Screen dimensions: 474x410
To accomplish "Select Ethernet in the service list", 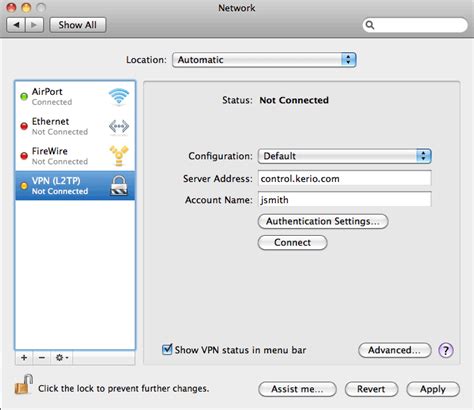I will click(75, 126).
